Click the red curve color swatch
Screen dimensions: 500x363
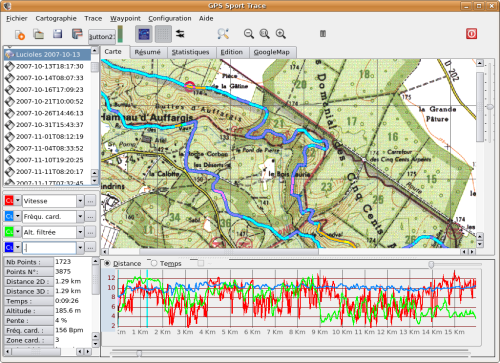[x=9, y=201]
